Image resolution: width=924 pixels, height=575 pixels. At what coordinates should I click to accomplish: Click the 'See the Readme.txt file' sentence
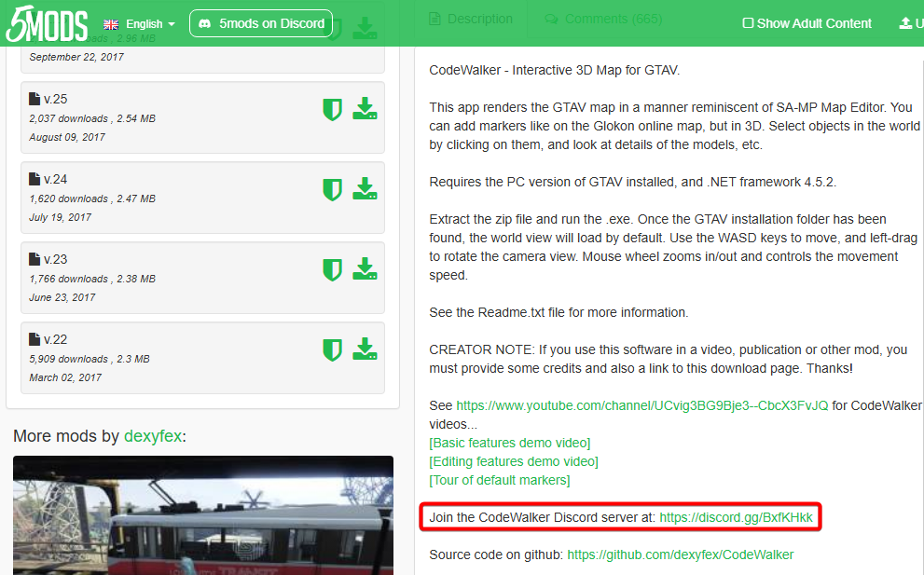click(559, 312)
